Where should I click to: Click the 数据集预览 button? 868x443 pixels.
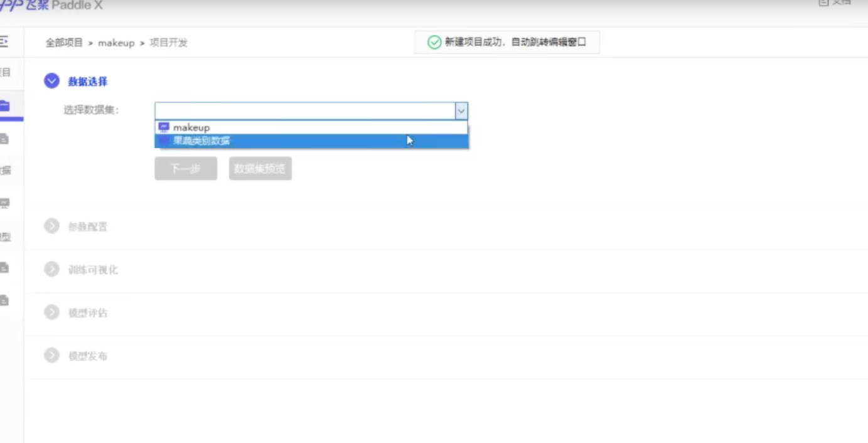pos(260,168)
